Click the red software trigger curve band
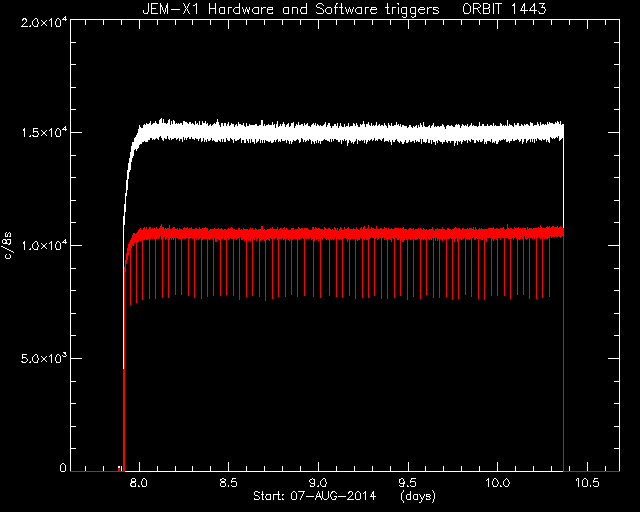Screen dimensions: 640x512 [x=351, y=234]
